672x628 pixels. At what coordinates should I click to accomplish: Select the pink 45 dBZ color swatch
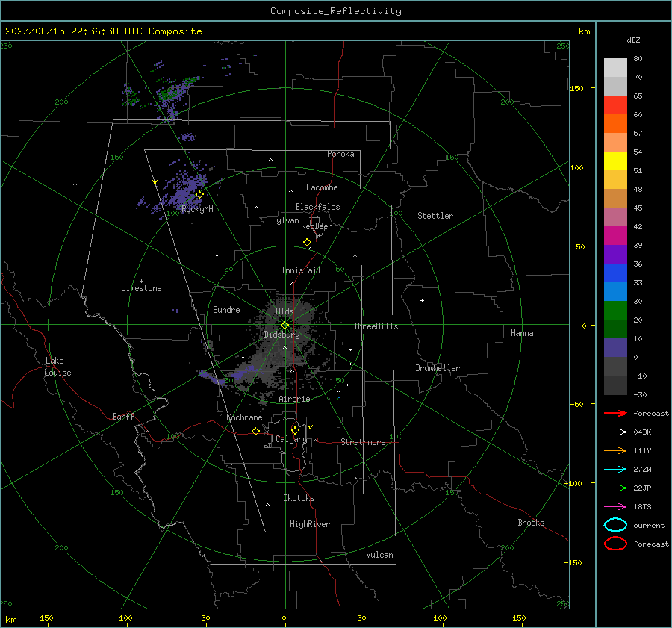615,217
